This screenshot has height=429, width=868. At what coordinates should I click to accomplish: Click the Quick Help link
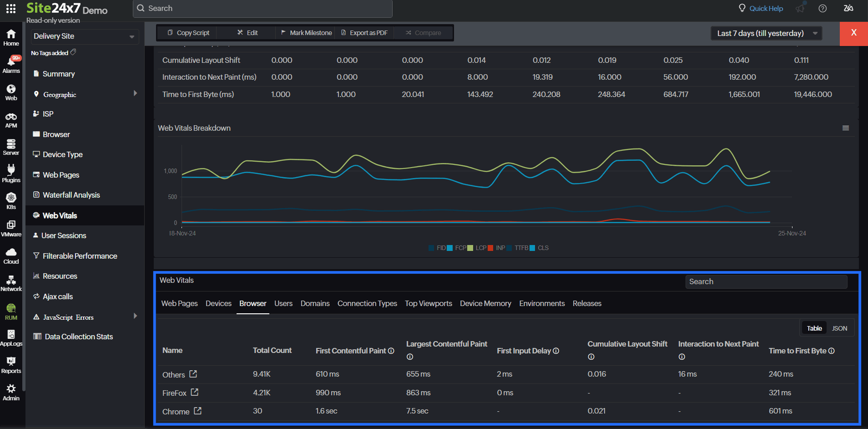click(x=766, y=8)
